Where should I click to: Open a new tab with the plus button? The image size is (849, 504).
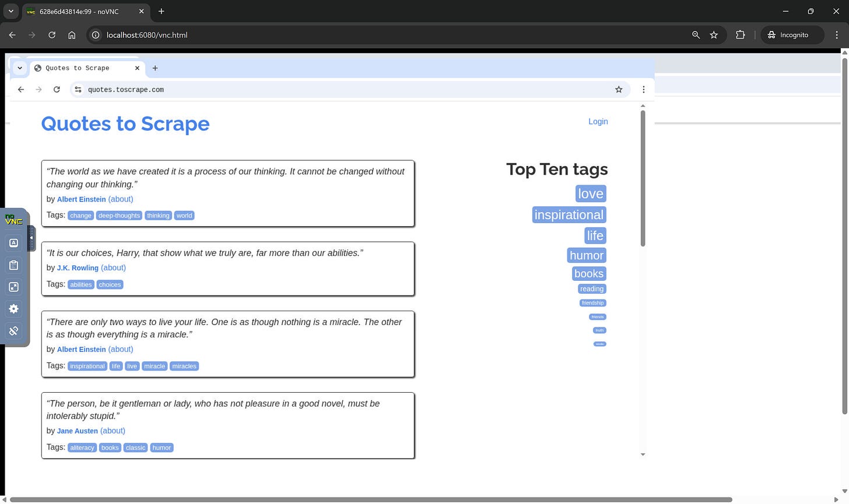pos(161,11)
